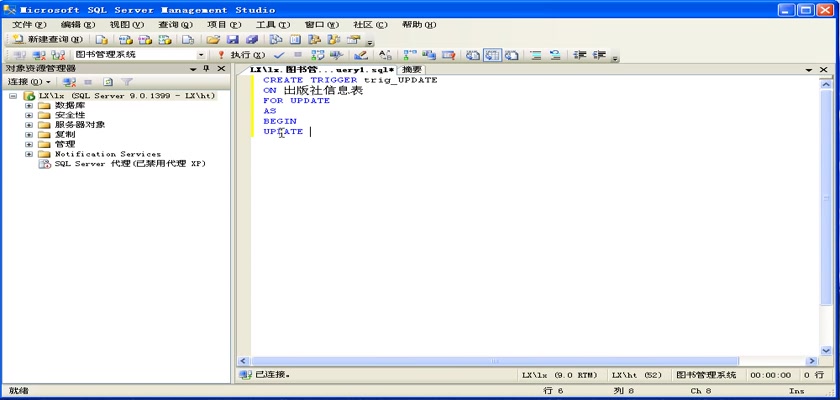Image resolution: width=840 pixels, height=400 pixels.
Task: Expand the 安全性 folder
Action: (x=28, y=115)
